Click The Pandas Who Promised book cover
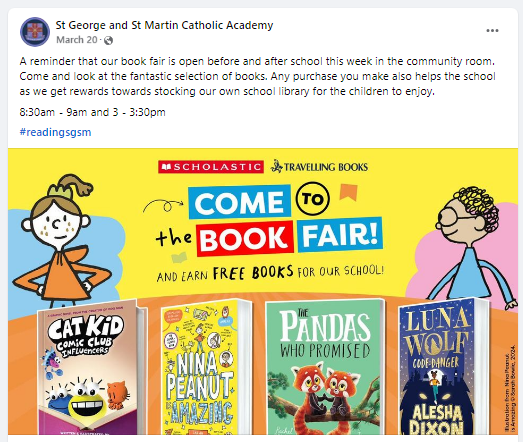 coord(325,367)
